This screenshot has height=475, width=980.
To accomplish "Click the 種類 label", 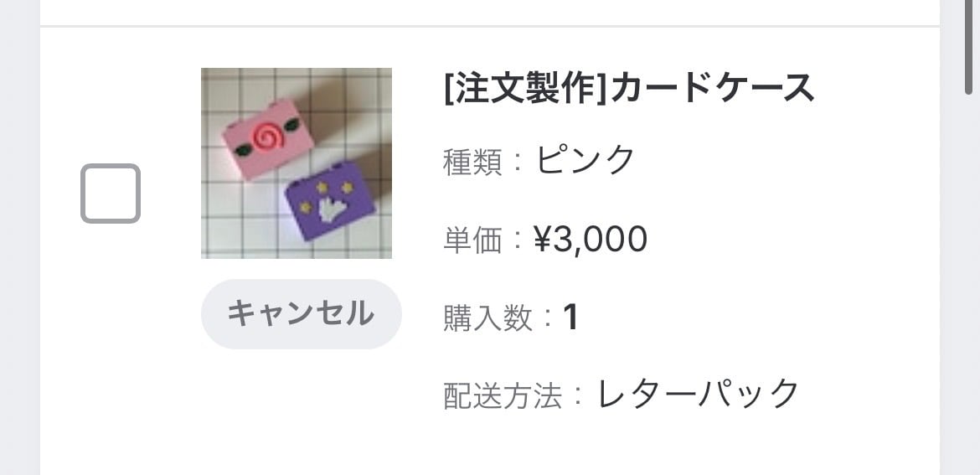I will point(472,162).
